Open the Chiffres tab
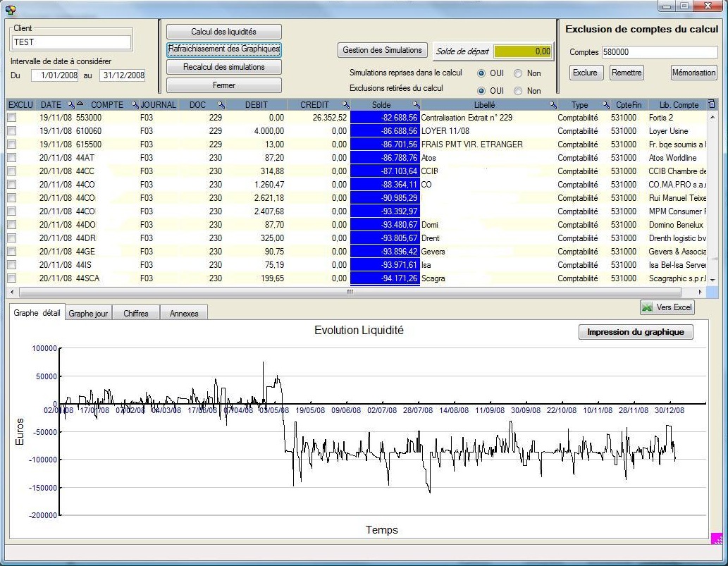Image resolution: width=728 pixels, height=566 pixels. point(136,314)
